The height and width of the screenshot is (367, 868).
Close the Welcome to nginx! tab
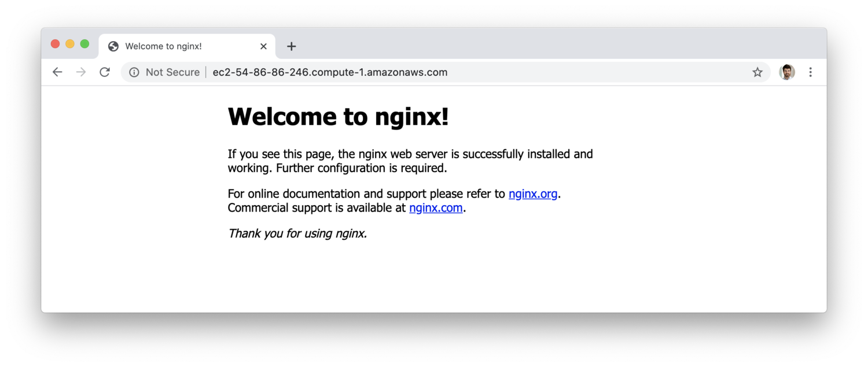[263, 46]
